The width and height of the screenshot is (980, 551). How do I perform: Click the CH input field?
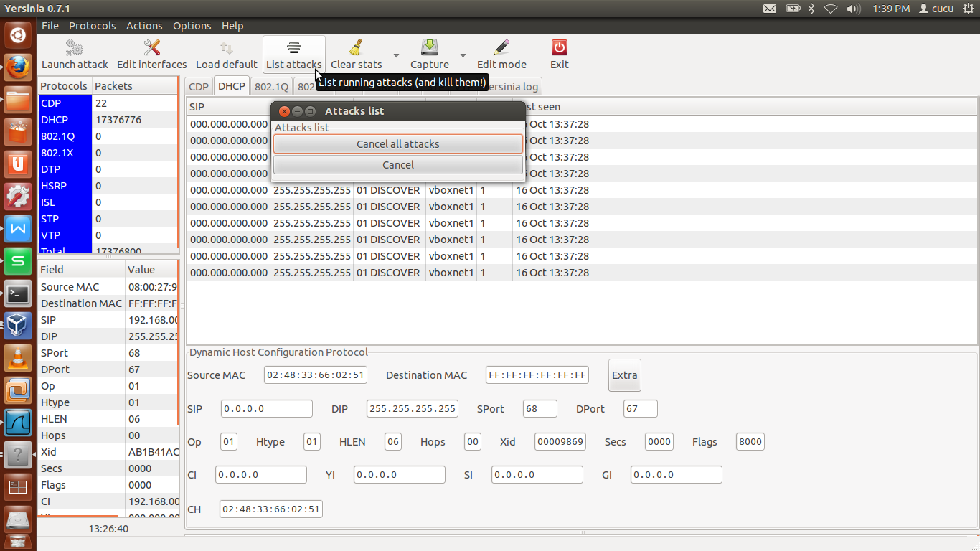point(271,509)
